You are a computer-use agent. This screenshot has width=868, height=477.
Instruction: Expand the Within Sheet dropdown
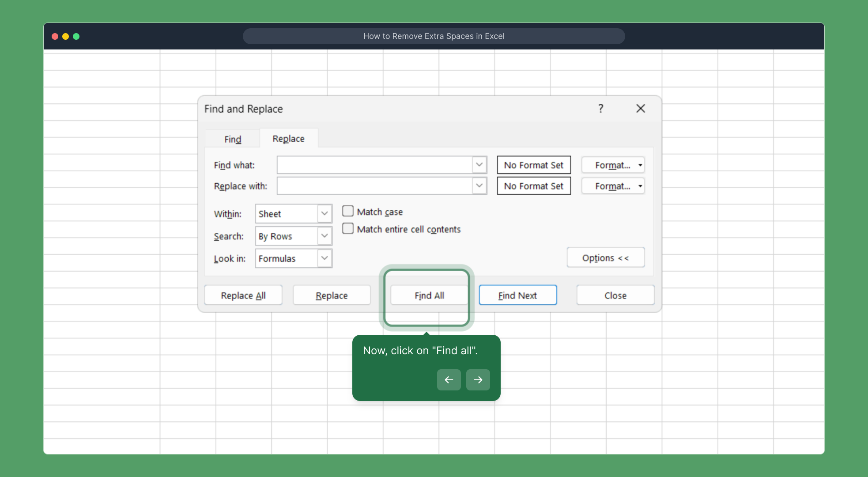(324, 214)
